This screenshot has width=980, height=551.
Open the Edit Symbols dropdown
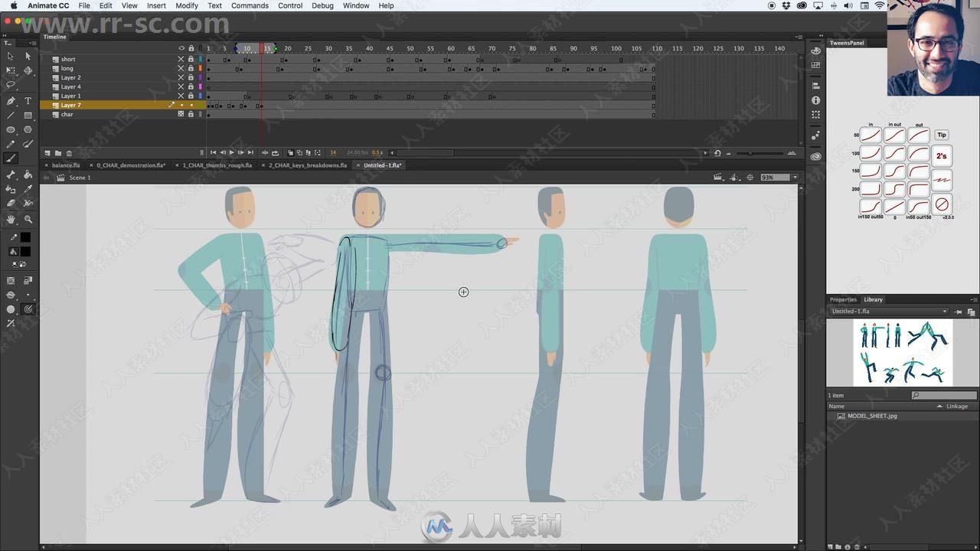tap(735, 178)
